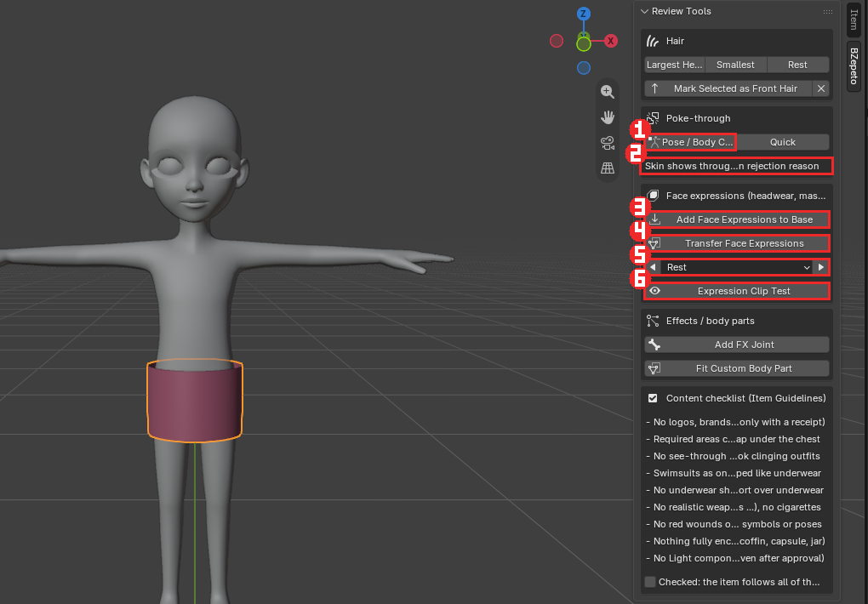Toggle the Content checklist checkbox icon
868x604 pixels.
coord(653,398)
